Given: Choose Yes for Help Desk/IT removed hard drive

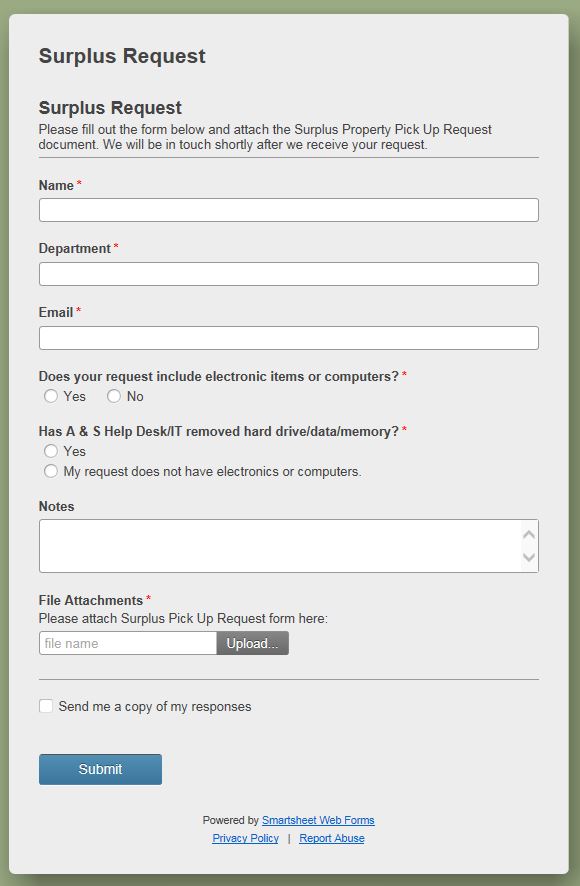Looking at the screenshot, I should click(x=51, y=451).
